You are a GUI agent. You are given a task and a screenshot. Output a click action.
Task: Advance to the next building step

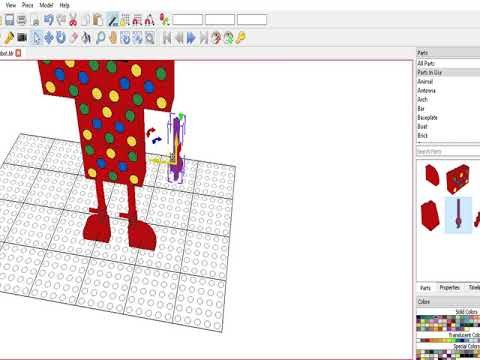pos(191,38)
